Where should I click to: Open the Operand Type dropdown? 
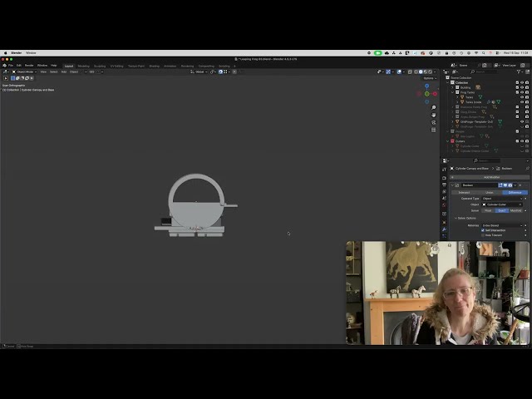coord(503,199)
